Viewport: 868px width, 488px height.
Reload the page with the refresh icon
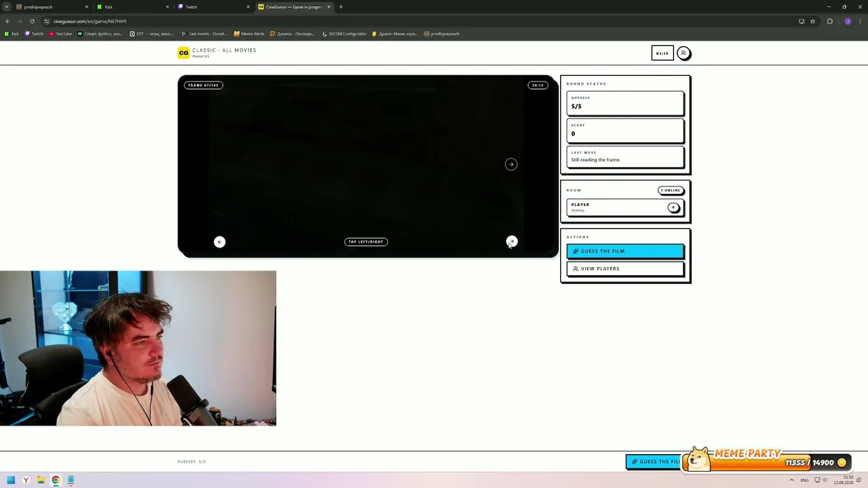click(32, 21)
